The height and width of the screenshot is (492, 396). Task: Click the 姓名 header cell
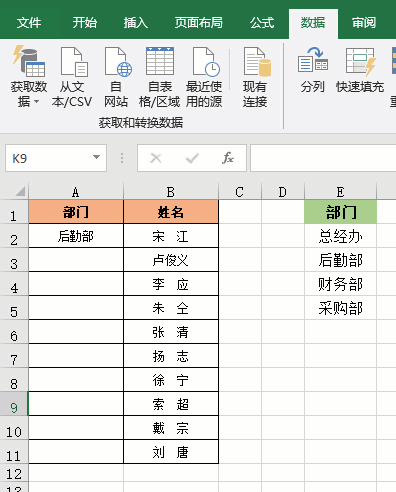(x=171, y=212)
